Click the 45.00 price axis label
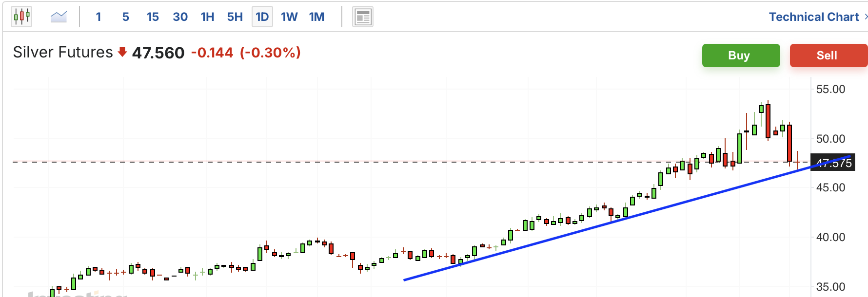 pyautogui.click(x=830, y=187)
